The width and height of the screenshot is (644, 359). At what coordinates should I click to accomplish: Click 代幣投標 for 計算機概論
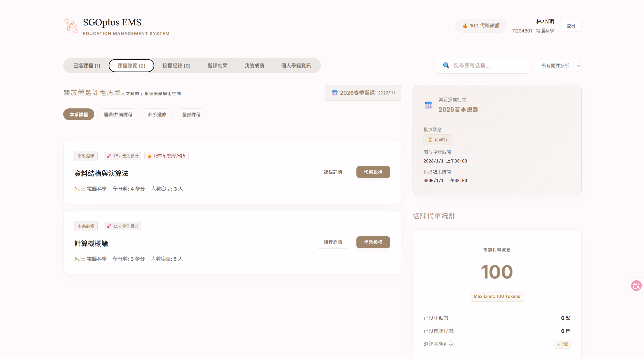[373, 242]
